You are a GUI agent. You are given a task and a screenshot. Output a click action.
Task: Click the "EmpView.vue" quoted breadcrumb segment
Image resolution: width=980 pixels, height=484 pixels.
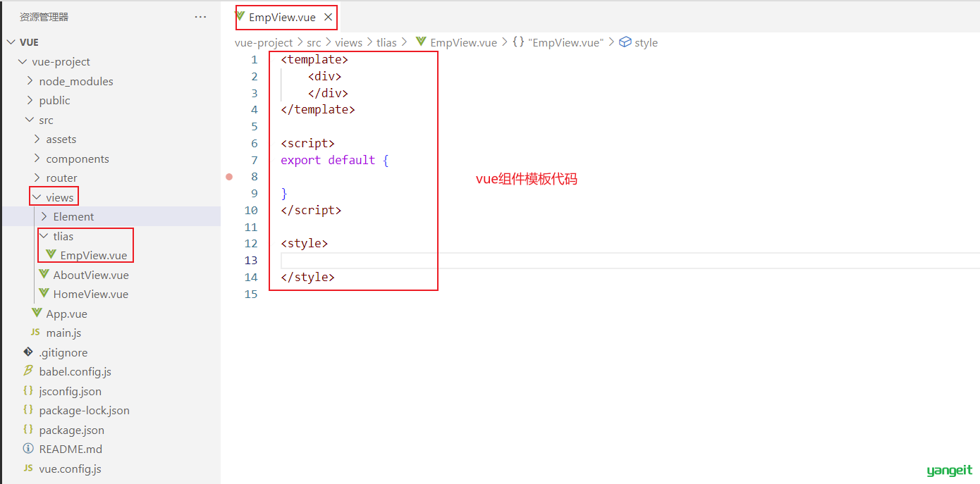pyautogui.click(x=565, y=42)
